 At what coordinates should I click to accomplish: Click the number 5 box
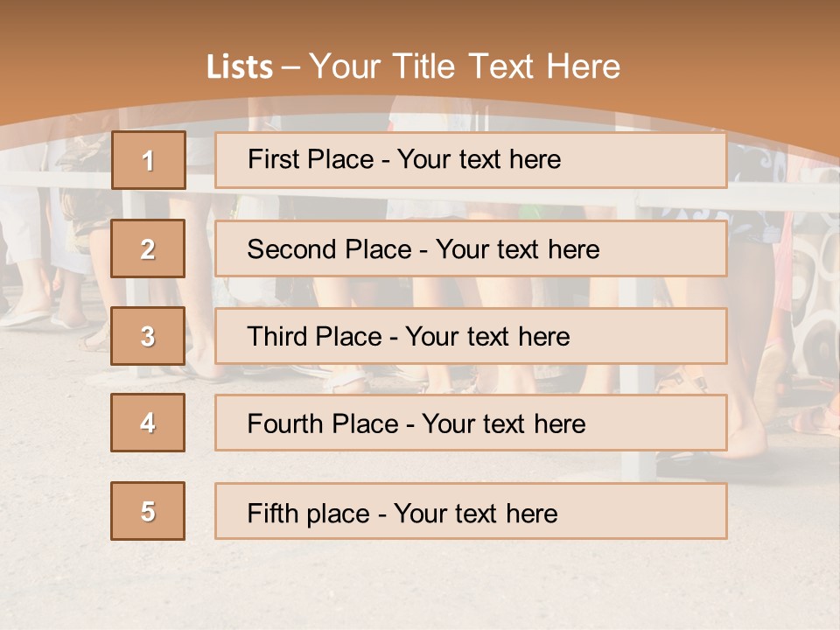[x=148, y=511]
